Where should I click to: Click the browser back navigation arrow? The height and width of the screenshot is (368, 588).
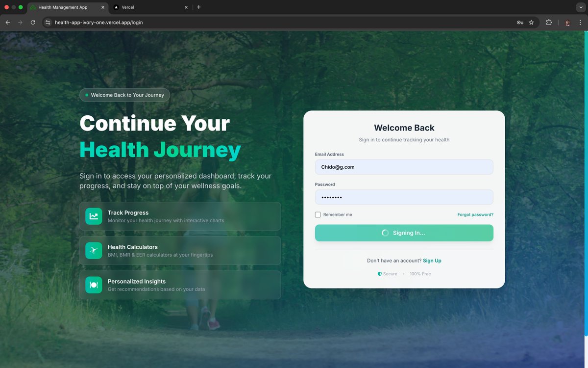point(7,22)
